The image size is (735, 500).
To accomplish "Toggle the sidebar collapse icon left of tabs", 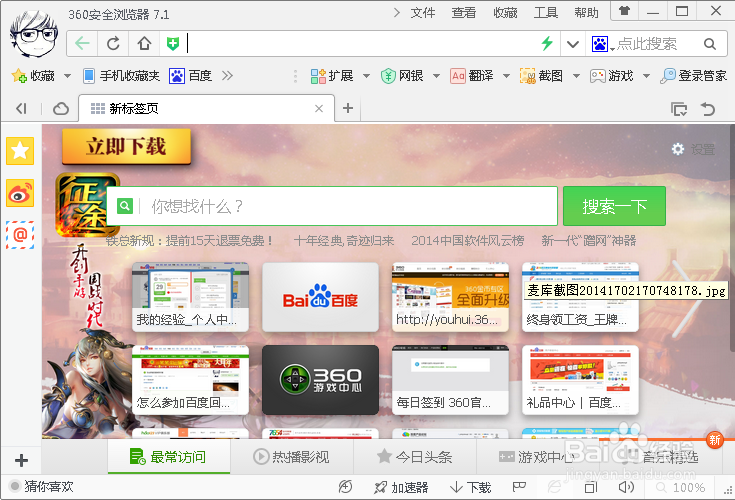I will pos(21,109).
